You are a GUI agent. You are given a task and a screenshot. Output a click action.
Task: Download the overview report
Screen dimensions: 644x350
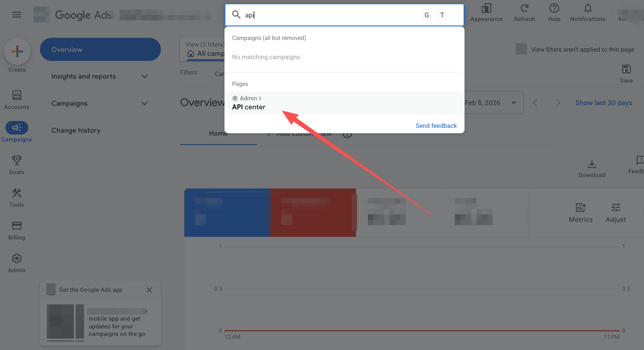pyautogui.click(x=591, y=168)
